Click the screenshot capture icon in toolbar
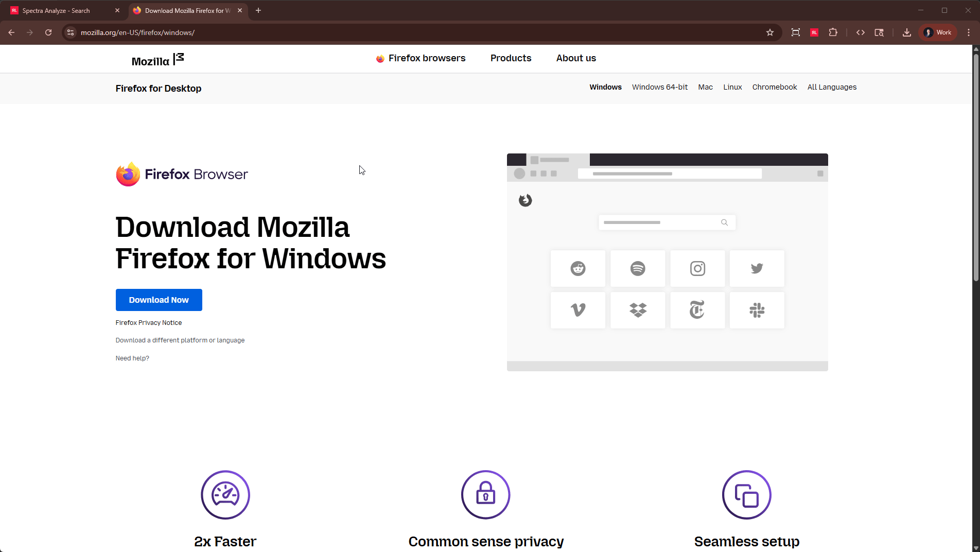This screenshot has width=980, height=552. [796, 32]
